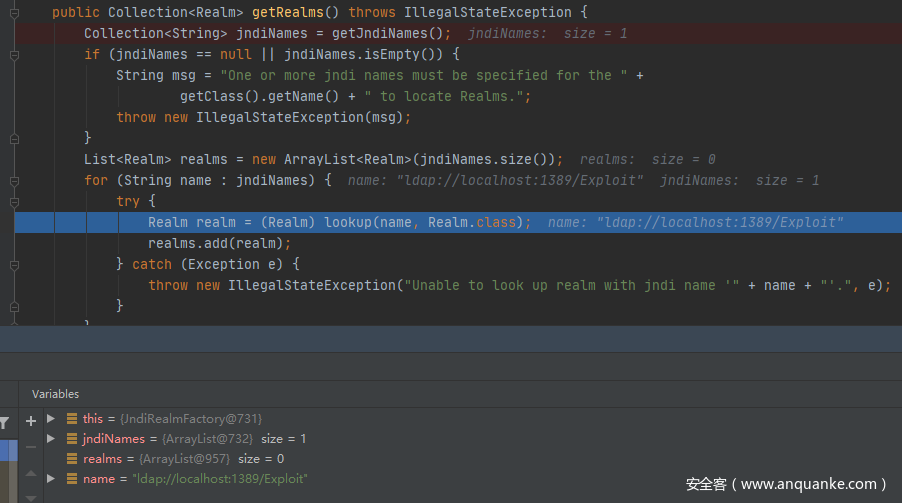
Task: Expand the 'name' string variable node
Action: [x=52, y=479]
